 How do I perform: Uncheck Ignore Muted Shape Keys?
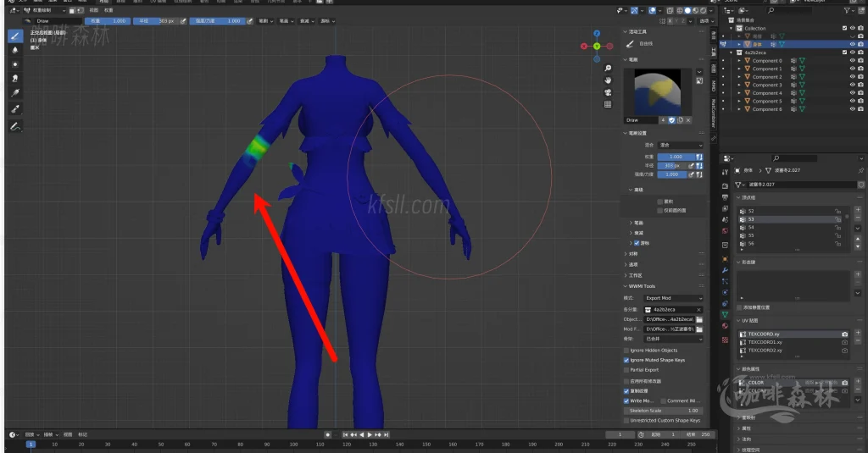626,360
